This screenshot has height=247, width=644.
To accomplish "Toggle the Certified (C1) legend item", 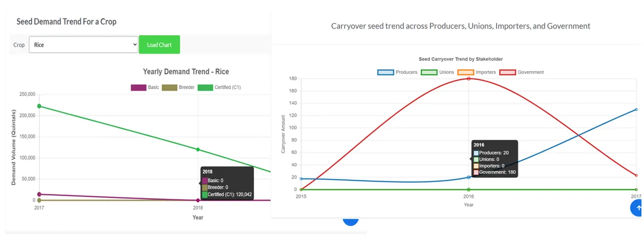I will point(219,87).
